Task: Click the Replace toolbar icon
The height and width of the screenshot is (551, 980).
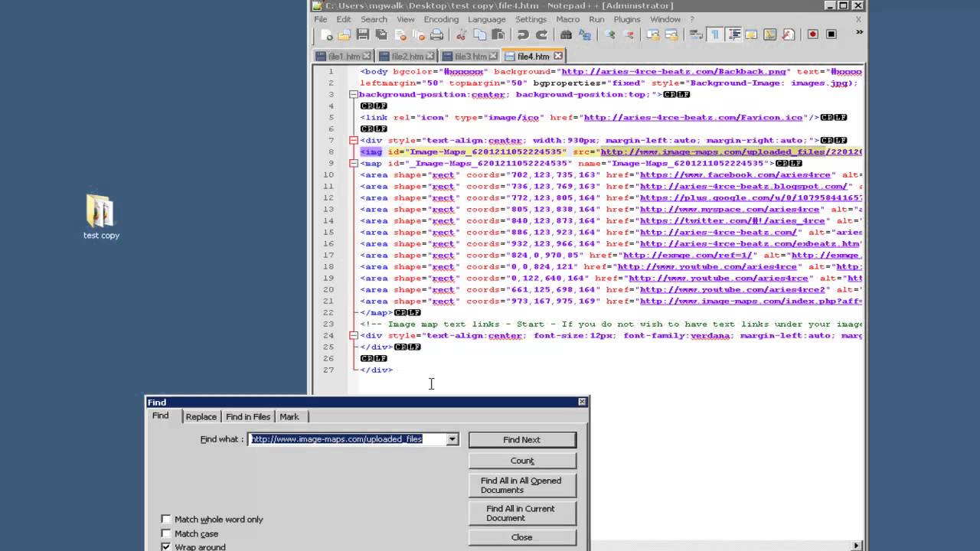Action: pos(585,34)
